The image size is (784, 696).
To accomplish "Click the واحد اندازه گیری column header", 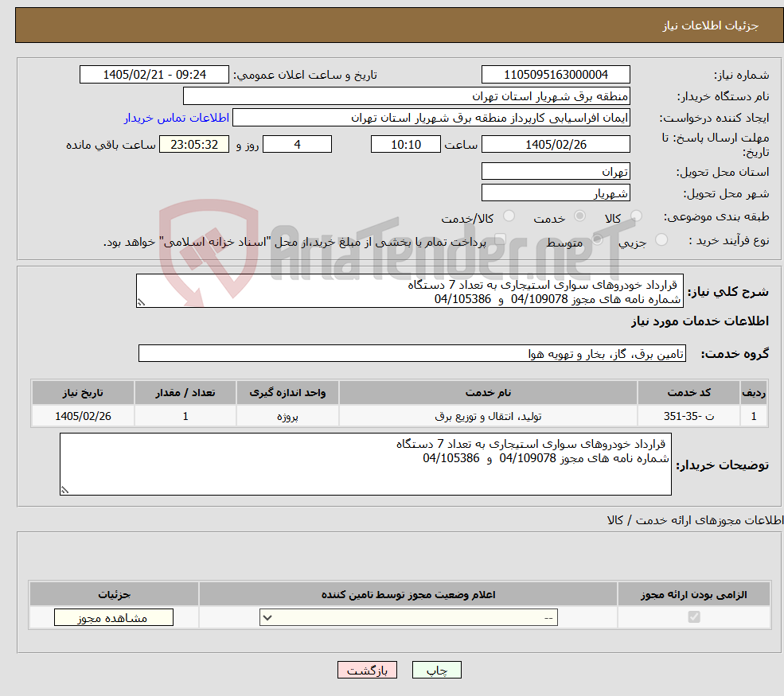I will point(287,393).
